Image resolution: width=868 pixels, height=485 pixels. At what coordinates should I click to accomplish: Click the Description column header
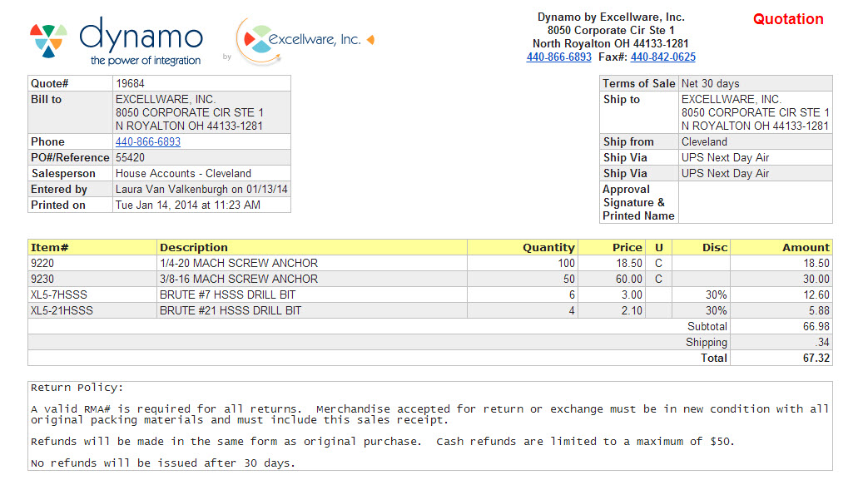193,247
